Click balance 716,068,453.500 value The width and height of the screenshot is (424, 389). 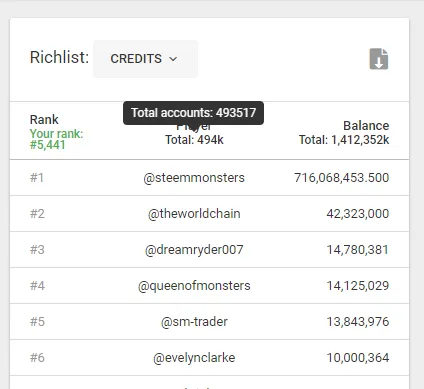[342, 178]
